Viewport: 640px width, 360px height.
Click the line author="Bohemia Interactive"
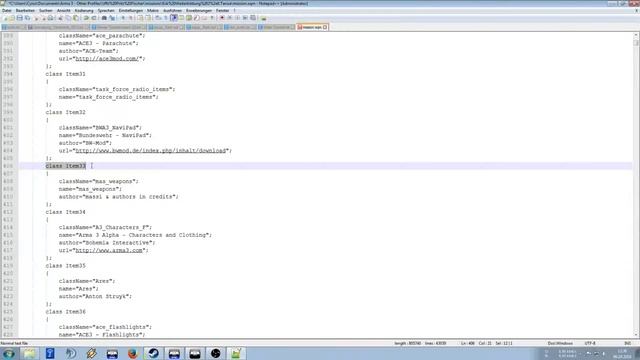[x=107, y=242]
